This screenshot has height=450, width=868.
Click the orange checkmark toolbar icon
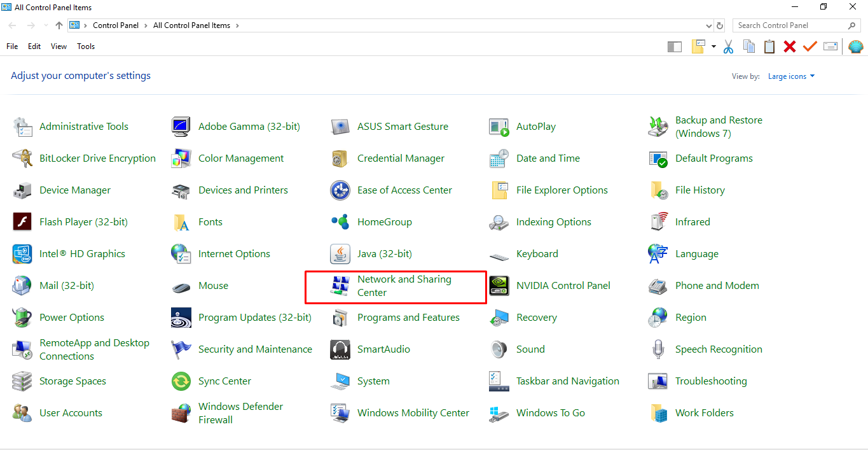pyautogui.click(x=809, y=46)
